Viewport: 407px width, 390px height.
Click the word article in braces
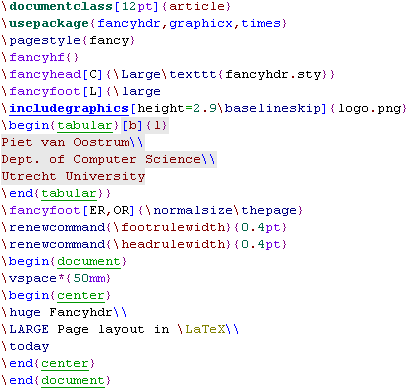(197, 6)
